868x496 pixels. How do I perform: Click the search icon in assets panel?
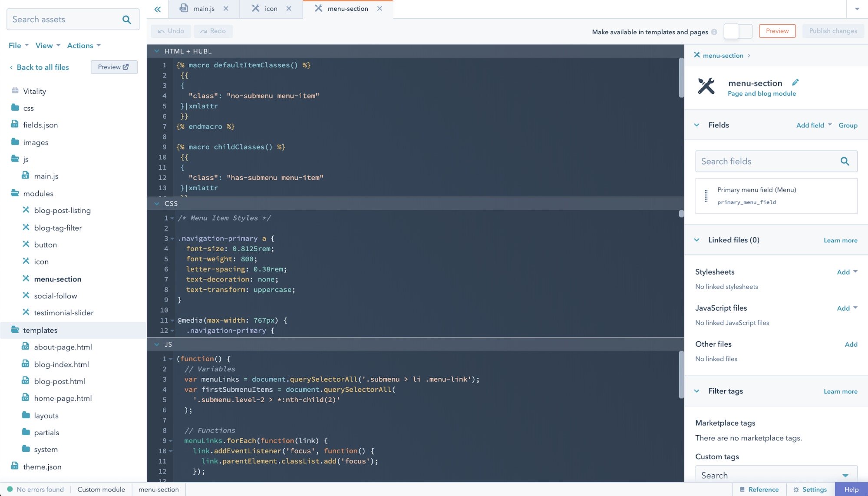128,19
